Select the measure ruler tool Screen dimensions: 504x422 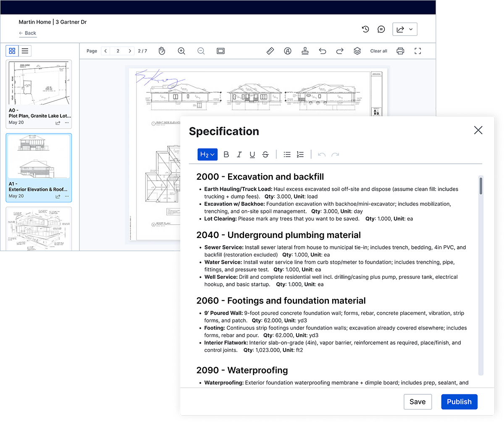point(270,51)
